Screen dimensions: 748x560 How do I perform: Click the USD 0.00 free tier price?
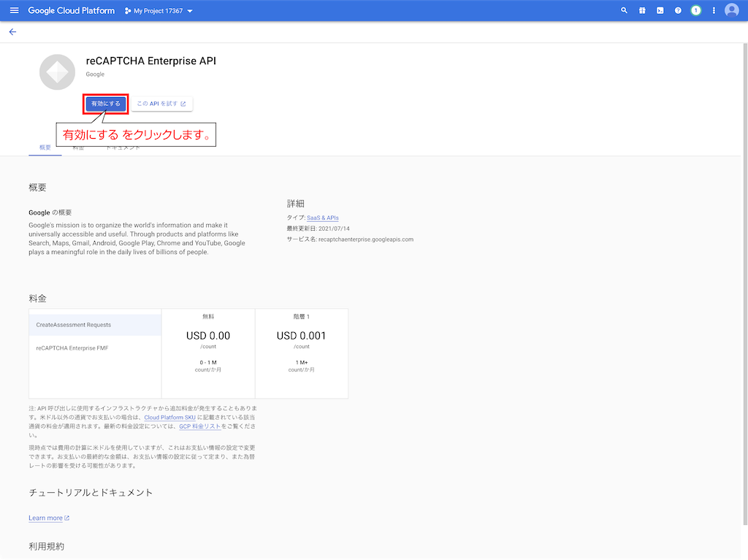click(x=208, y=336)
